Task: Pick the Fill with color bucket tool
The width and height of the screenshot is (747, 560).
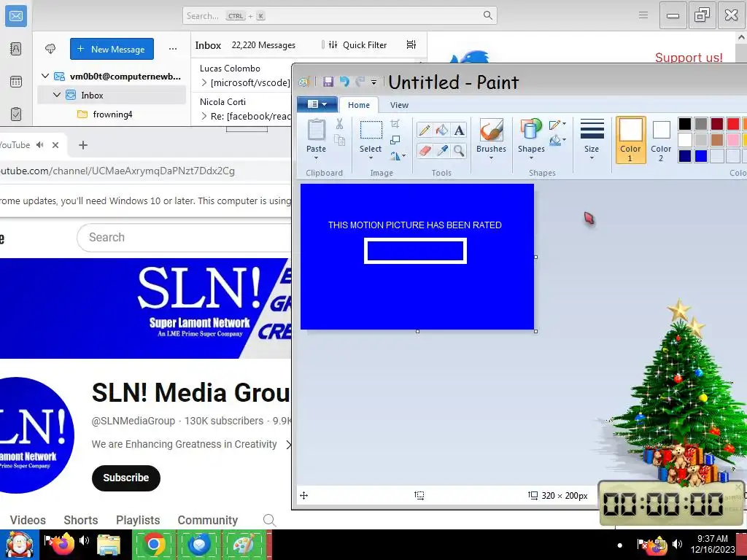Action: click(441, 130)
